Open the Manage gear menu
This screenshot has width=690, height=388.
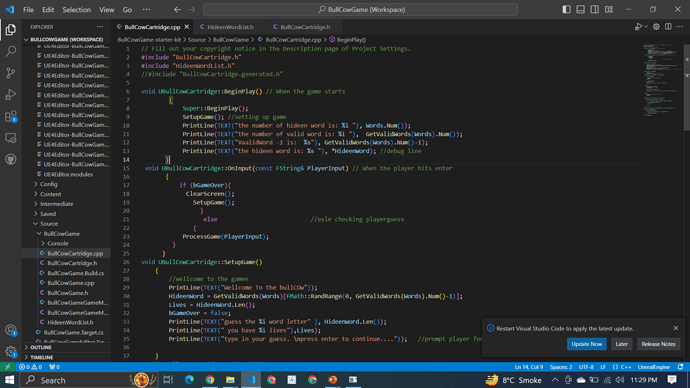pyautogui.click(x=11, y=351)
